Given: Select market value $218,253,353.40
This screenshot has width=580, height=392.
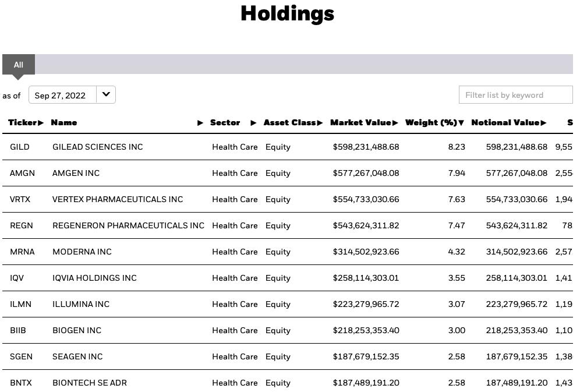Looking at the screenshot, I should pos(366,331).
